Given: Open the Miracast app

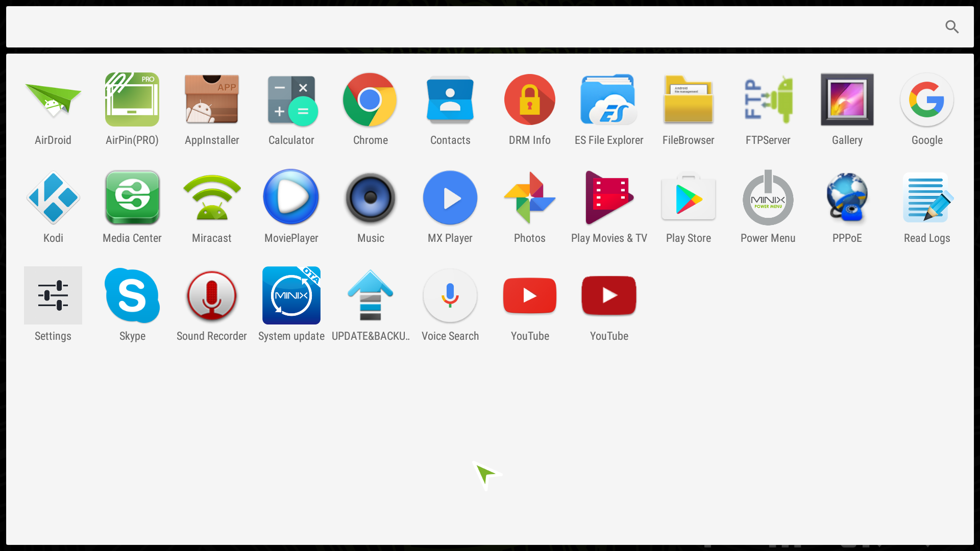Looking at the screenshot, I should click(212, 198).
